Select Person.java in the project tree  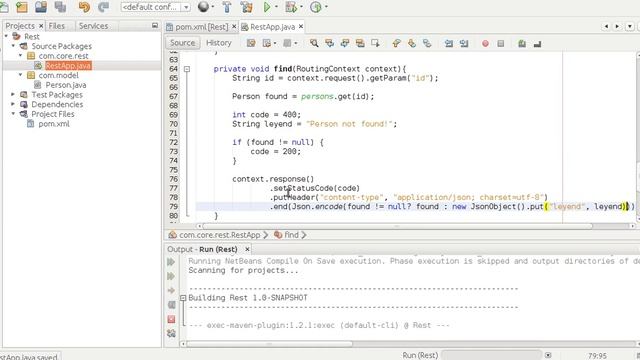point(66,85)
